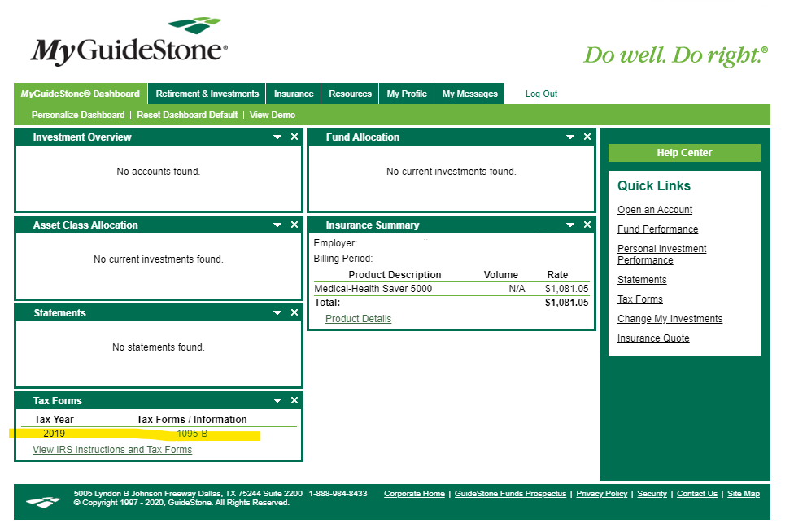This screenshot has width=794, height=532.
Task: Close the Asset Class Allocation panel
Action: click(294, 225)
